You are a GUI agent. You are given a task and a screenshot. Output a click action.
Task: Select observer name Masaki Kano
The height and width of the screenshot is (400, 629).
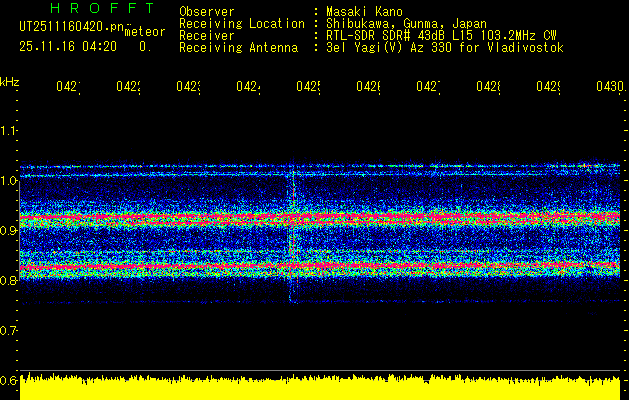coord(364,12)
